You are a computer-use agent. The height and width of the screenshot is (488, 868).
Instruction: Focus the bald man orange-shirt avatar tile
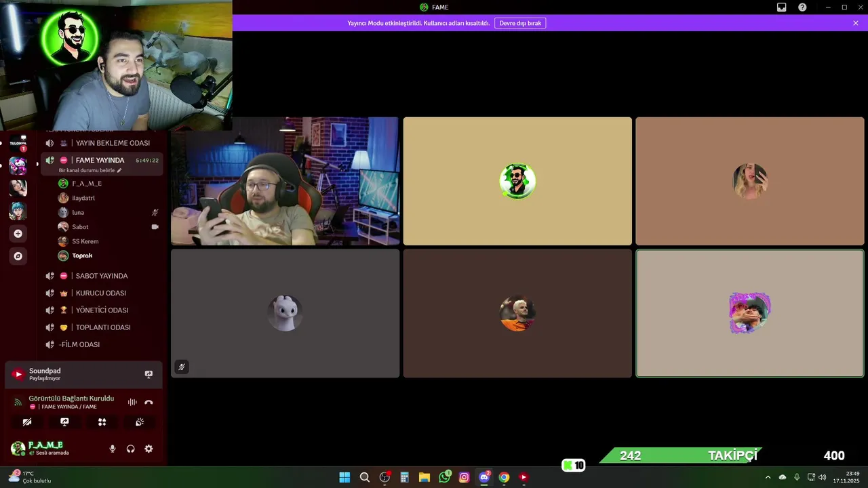pos(517,313)
